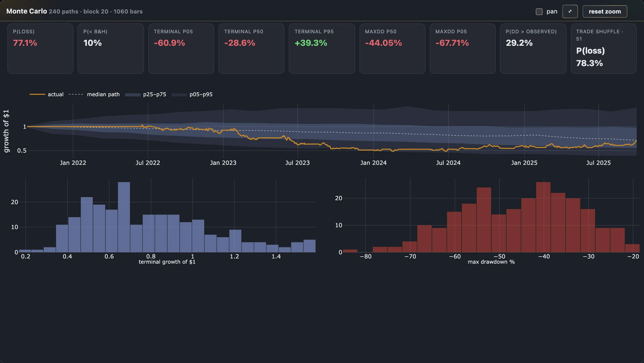Toggle the median path legend entry
The image size is (644, 363).
[x=94, y=94]
